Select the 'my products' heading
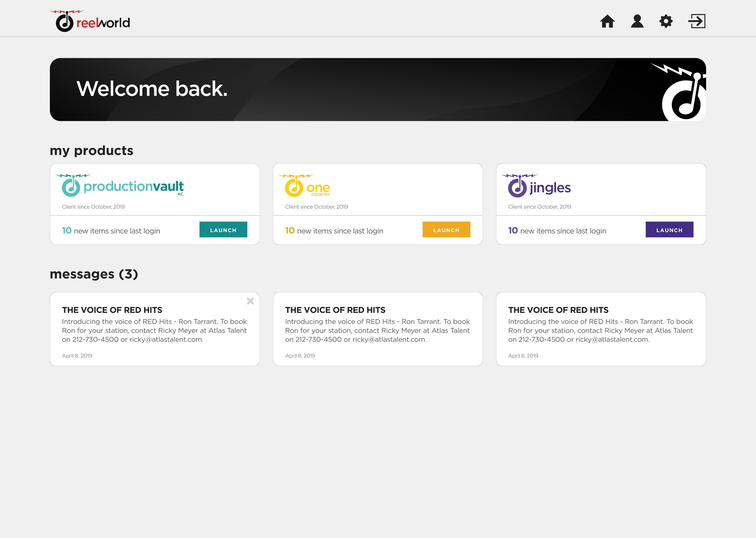 91,151
